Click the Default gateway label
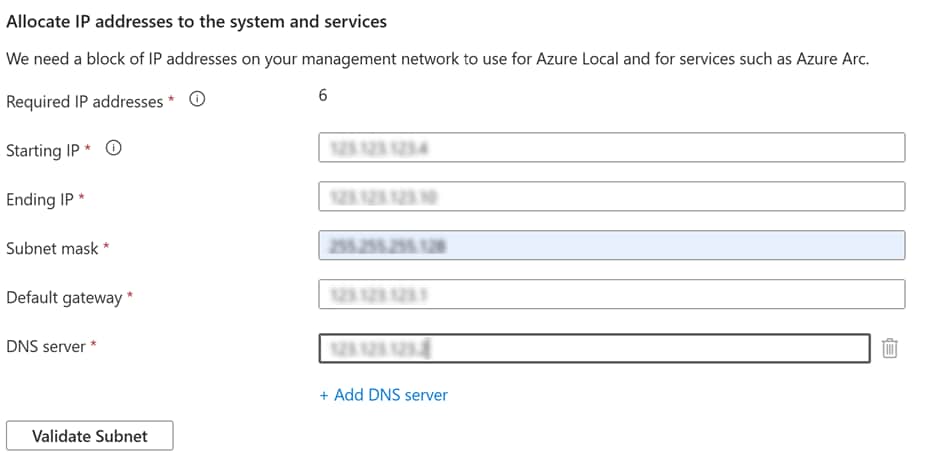This screenshot has width=935, height=458. 64,298
